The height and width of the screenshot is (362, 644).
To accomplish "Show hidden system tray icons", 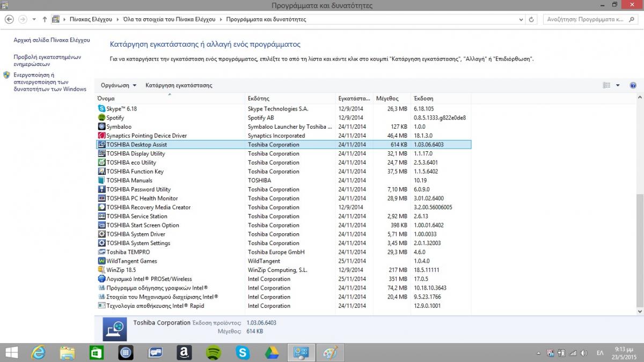I will tap(538, 353).
